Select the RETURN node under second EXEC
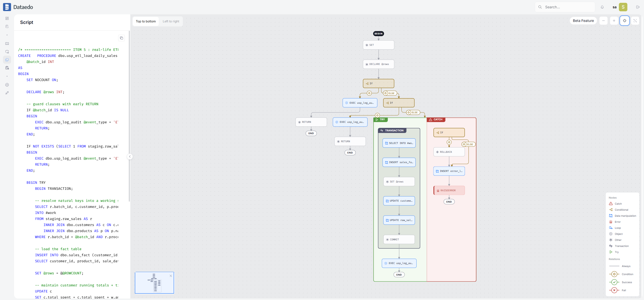The height and width of the screenshot is (300, 644). click(x=350, y=141)
